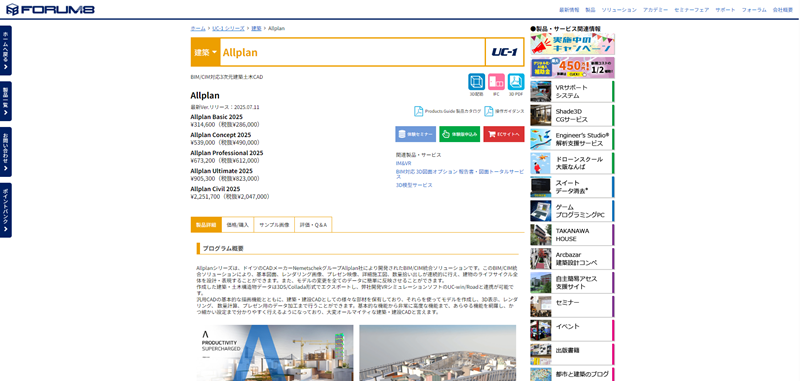Open ソリューション in top navigation
The image size is (800, 381).
point(619,10)
